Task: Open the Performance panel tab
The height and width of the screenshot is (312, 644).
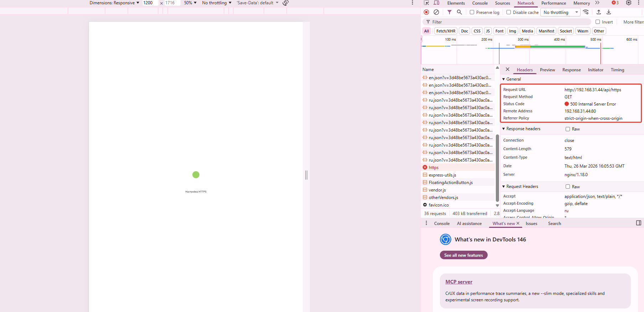Action: point(554,3)
